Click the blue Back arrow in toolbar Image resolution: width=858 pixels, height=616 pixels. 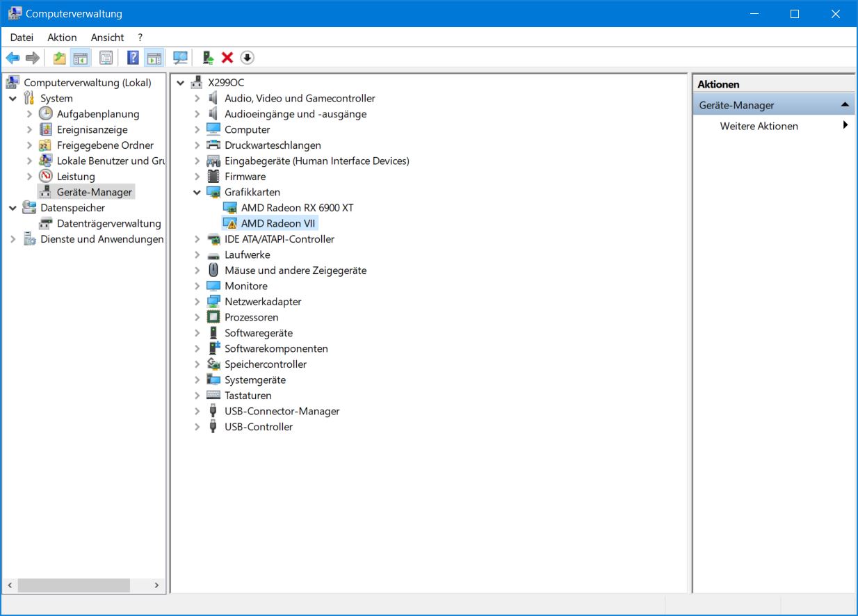13,58
